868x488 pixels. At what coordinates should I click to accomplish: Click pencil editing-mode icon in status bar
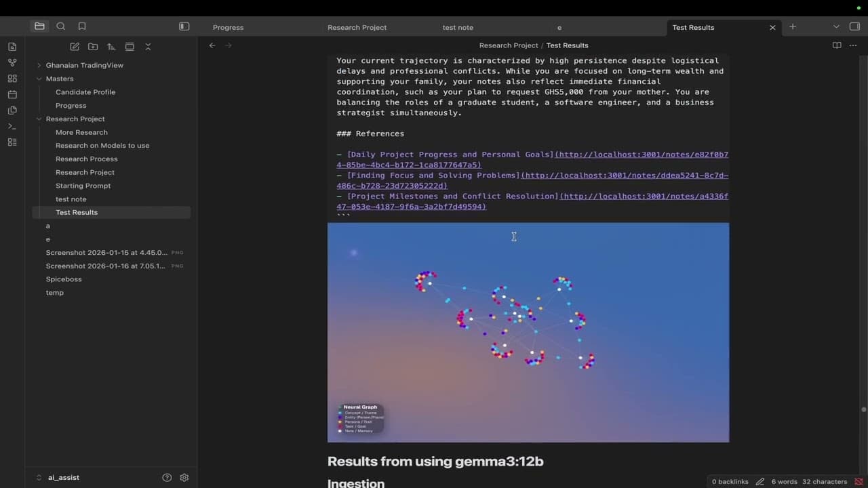tap(760, 482)
